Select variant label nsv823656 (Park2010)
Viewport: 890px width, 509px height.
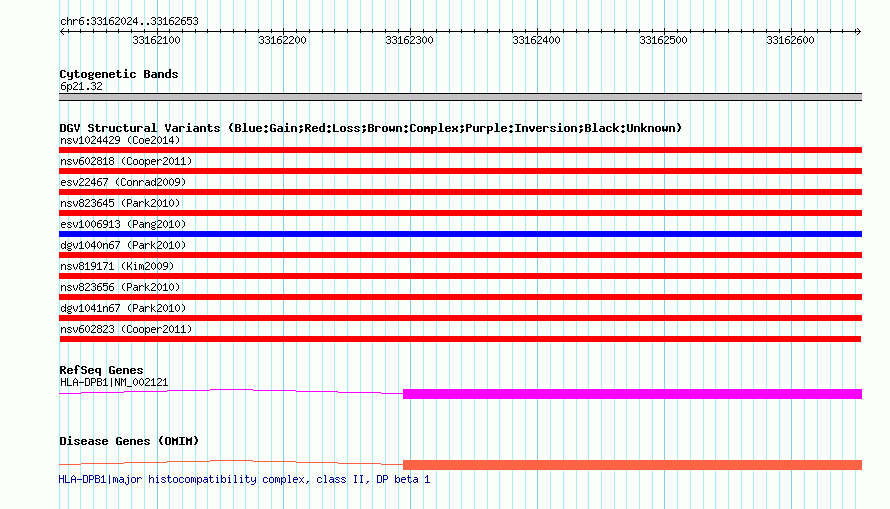[x=120, y=287]
